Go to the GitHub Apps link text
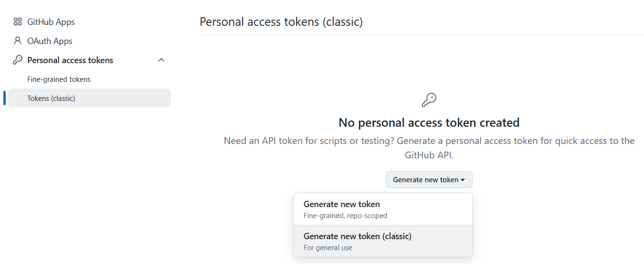The height and width of the screenshot is (264, 644). point(51,22)
